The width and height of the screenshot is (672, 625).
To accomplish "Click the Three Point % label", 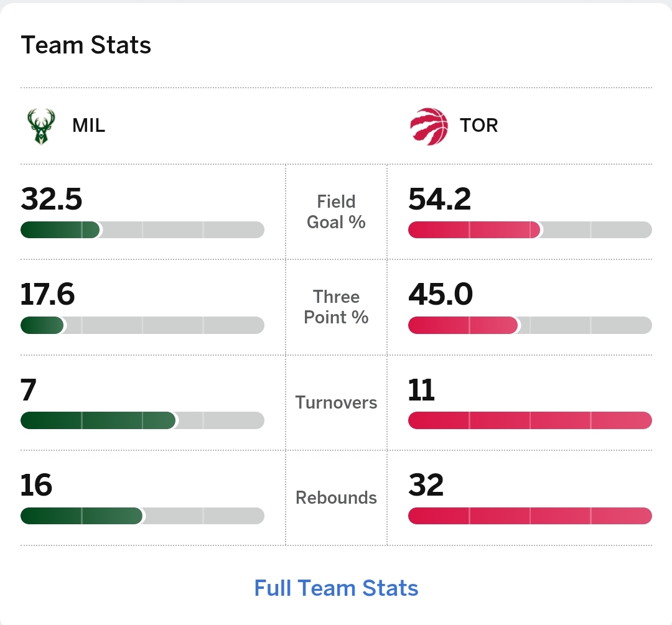I will point(336,307).
